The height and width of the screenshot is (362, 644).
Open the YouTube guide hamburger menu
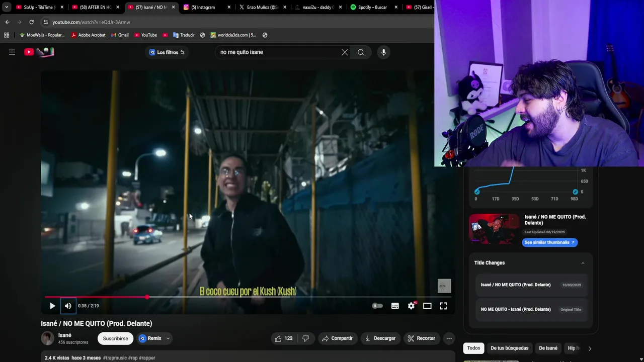tap(12, 52)
